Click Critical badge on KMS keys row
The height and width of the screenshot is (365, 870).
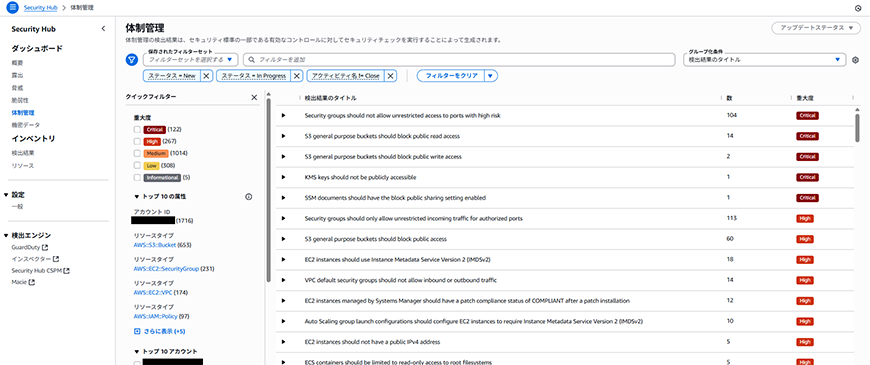tap(808, 178)
